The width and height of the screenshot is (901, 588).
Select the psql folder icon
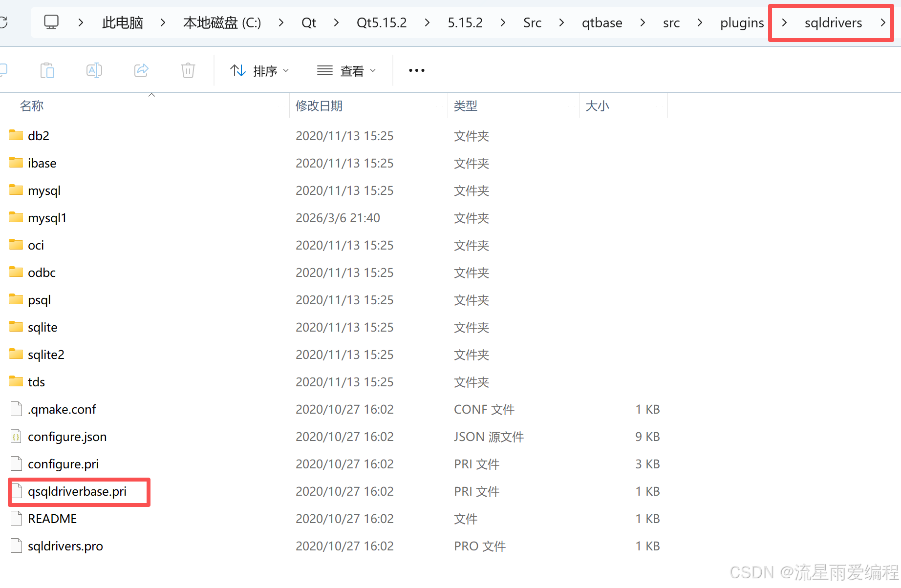pos(16,299)
